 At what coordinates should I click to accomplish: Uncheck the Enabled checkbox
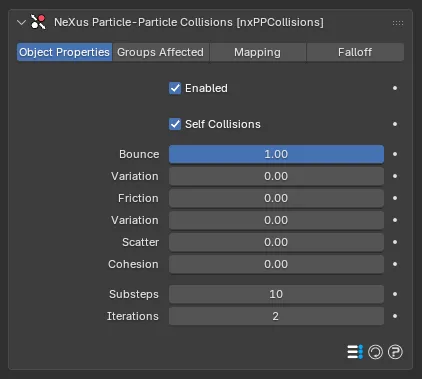point(175,88)
